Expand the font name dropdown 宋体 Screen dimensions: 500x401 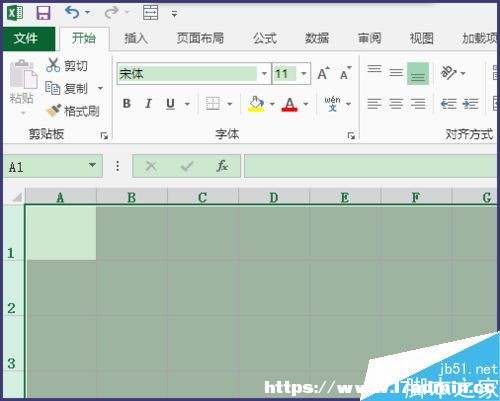click(264, 73)
